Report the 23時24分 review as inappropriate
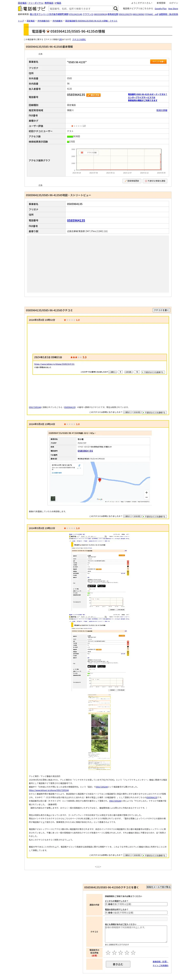This screenshot has height=980, width=196. (x=155, y=516)
